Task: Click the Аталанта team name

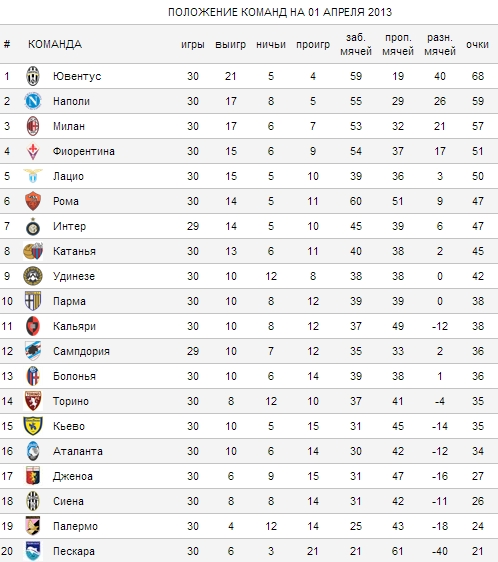Action: [x=78, y=451]
